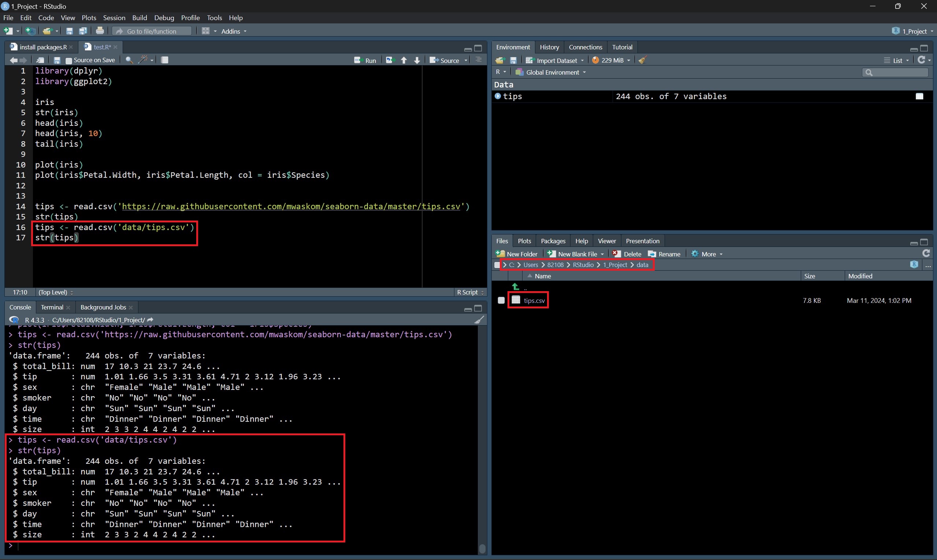
Task: Open the code tools magic wand
Action: tap(144, 60)
